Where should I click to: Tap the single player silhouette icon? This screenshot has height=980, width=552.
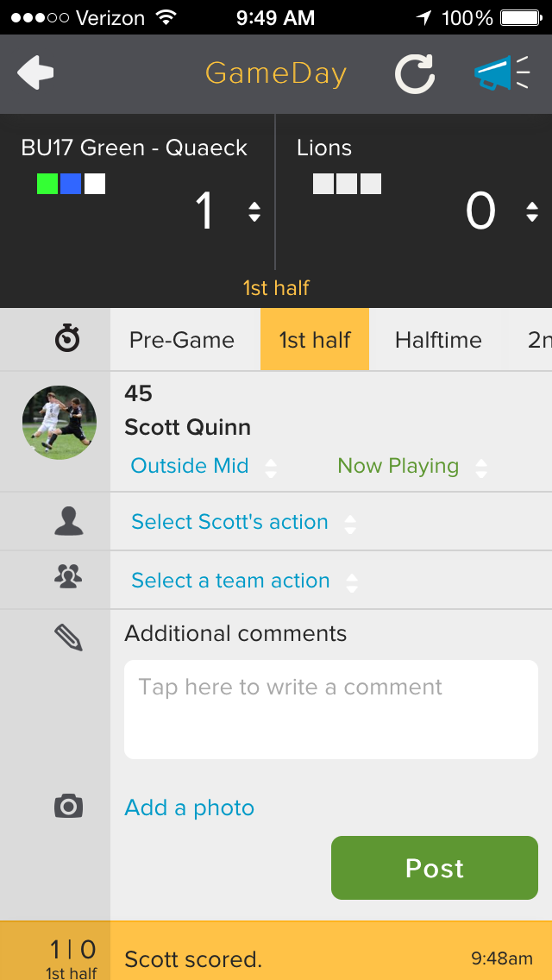68,521
